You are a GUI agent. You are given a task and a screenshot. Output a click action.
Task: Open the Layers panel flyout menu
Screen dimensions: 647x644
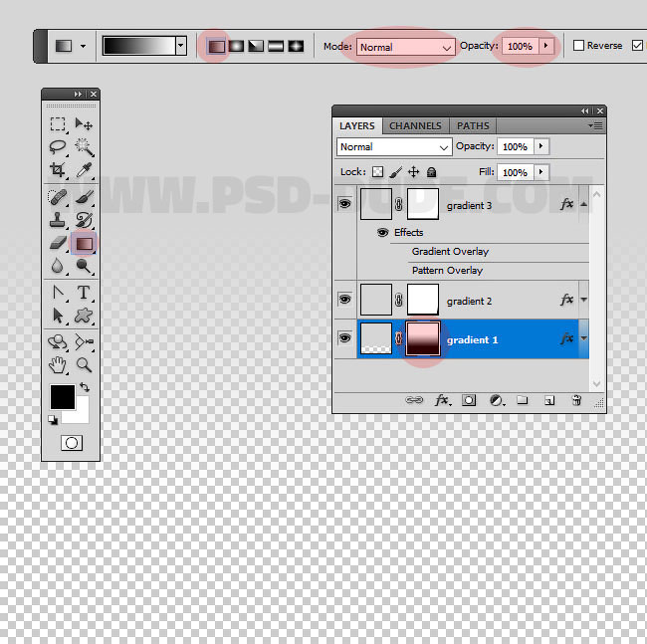(x=596, y=125)
